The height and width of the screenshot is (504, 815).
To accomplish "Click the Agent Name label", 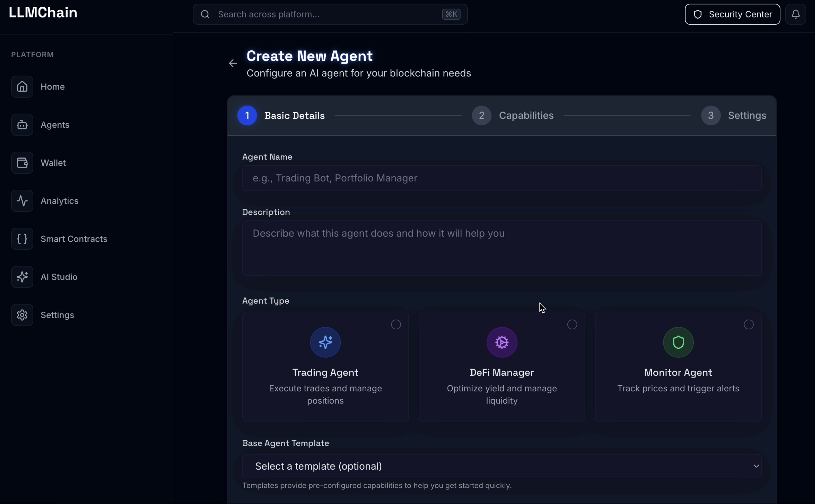I will click(267, 157).
